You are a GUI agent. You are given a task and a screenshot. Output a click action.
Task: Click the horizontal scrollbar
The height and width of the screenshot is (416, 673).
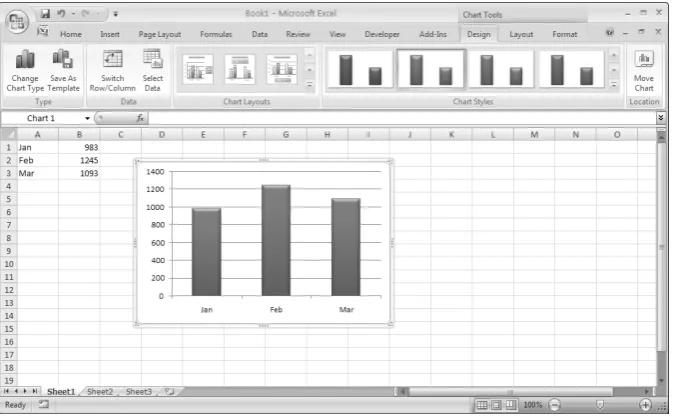[x=510, y=392]
